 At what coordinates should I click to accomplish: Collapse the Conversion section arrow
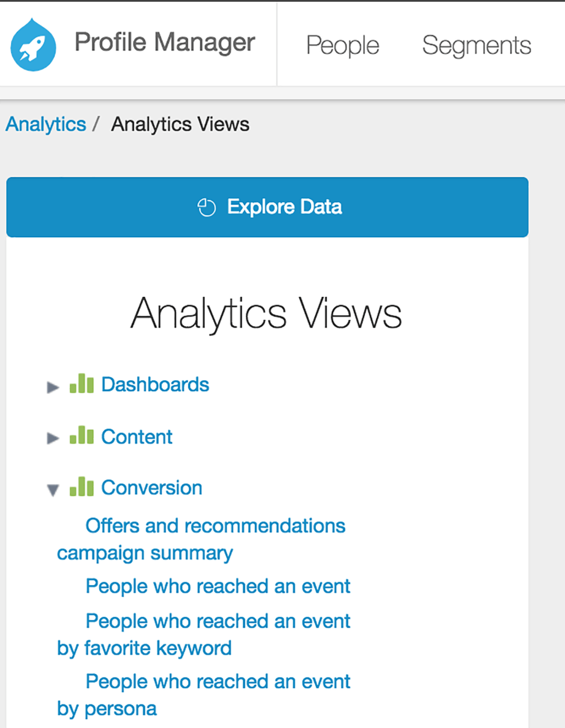[53, 490]
